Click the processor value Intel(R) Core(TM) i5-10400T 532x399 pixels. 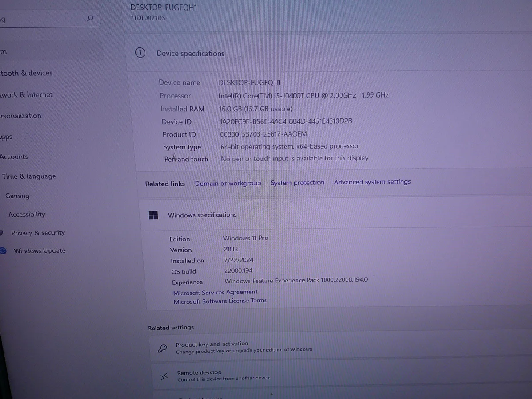click(x=304, y=95)
